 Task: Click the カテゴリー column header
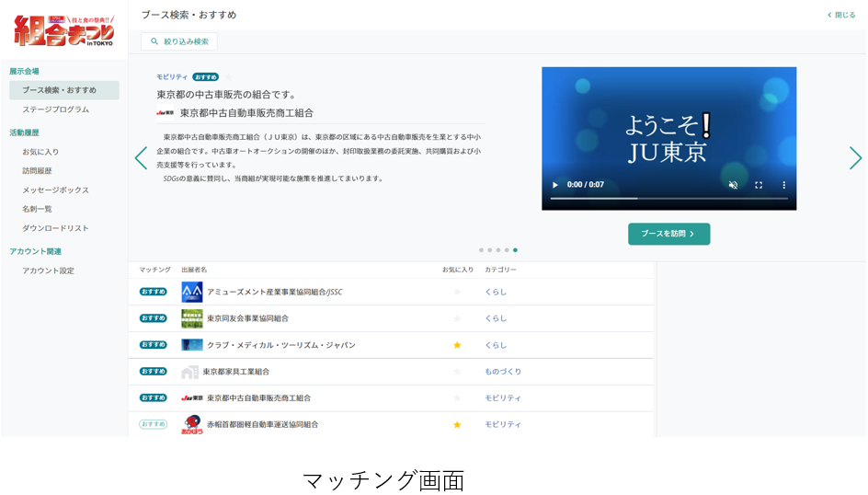point(500,270)
